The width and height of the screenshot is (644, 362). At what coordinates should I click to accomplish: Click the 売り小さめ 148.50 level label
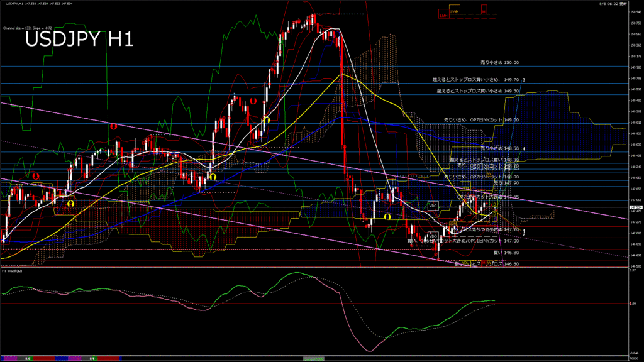coord(499,148)
